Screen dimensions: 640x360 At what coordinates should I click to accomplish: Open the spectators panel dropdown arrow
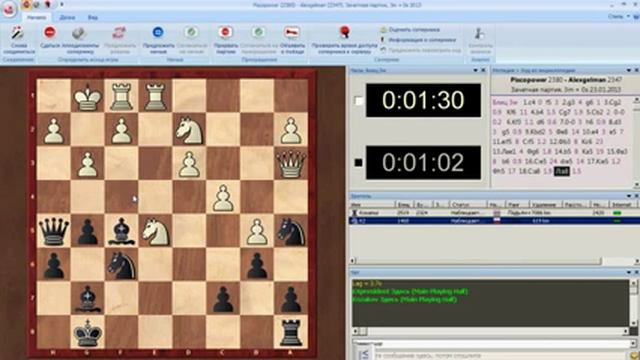628,196
